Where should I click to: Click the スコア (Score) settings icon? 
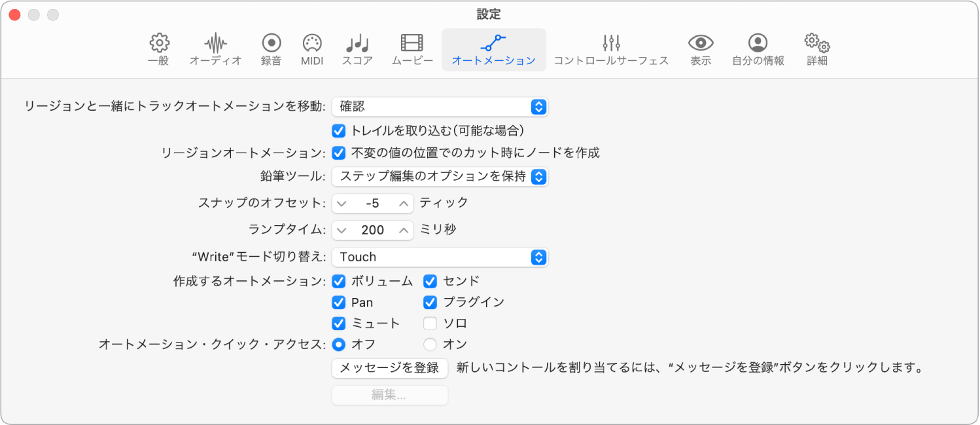[x=357, y=49]
